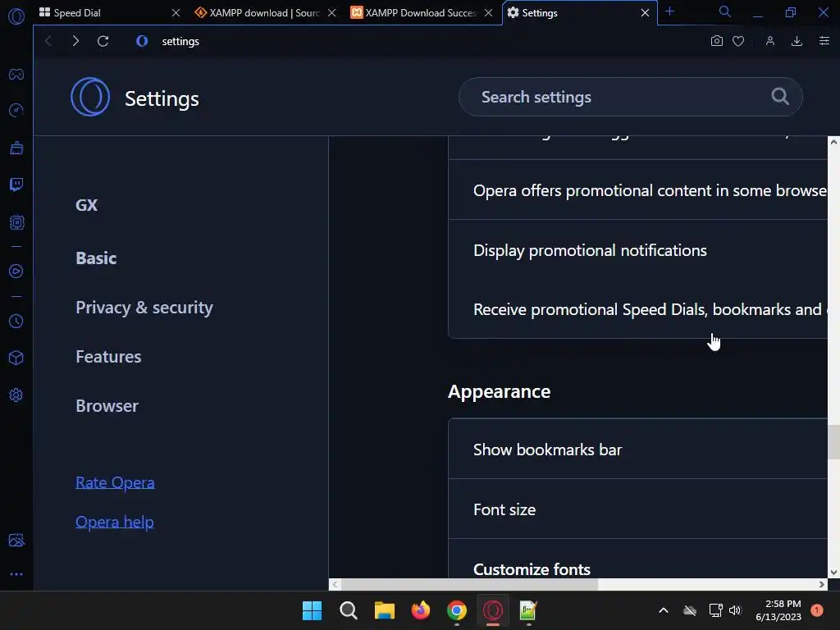The image size is (840, 630).
Task: Open the Windows Start menu
Action: click(x=312, y=610)
